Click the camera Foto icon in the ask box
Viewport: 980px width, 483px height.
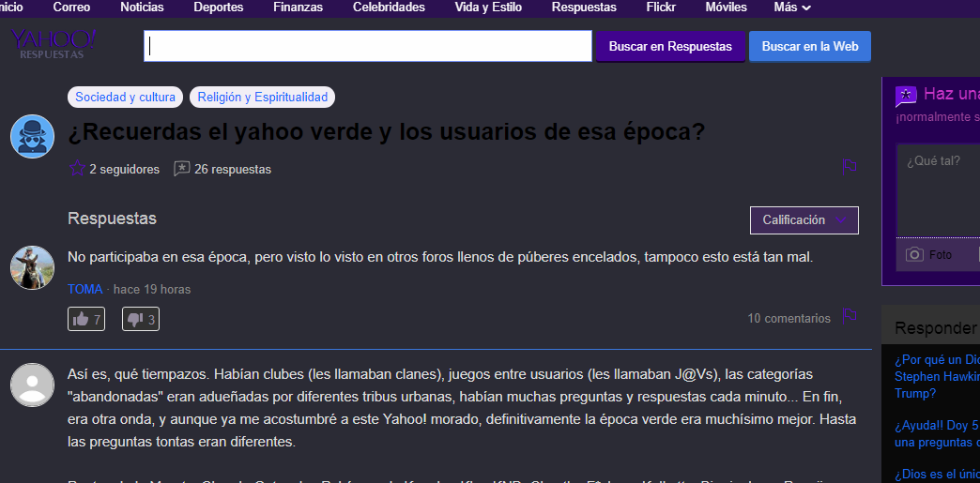(x=914, y=254)
